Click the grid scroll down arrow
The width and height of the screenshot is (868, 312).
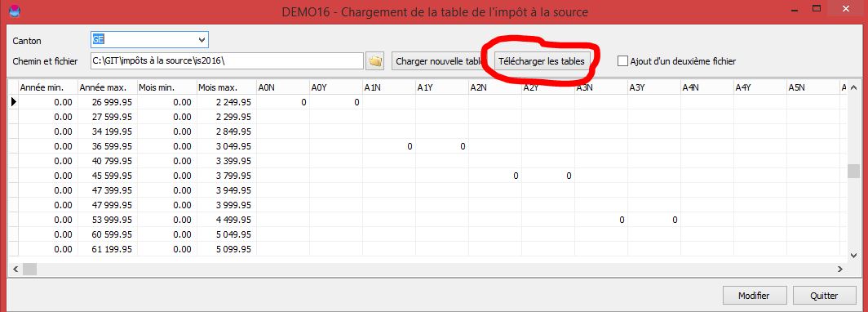click(853, 255)
